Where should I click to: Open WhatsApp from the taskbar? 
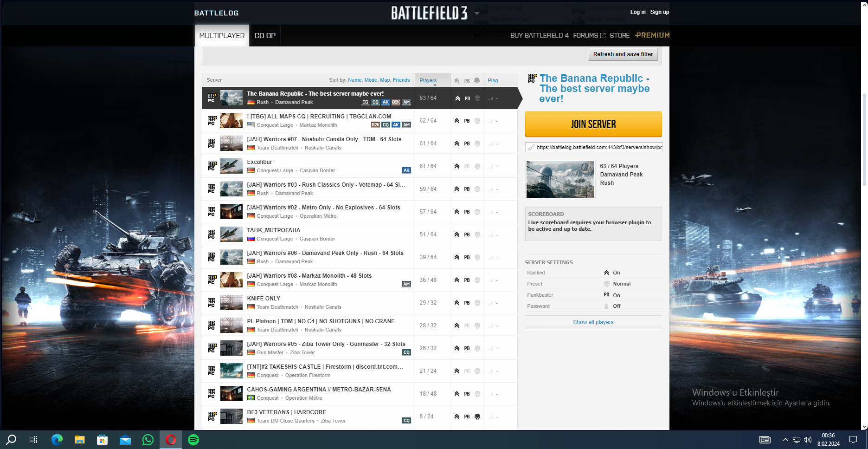tap(148, 440)
